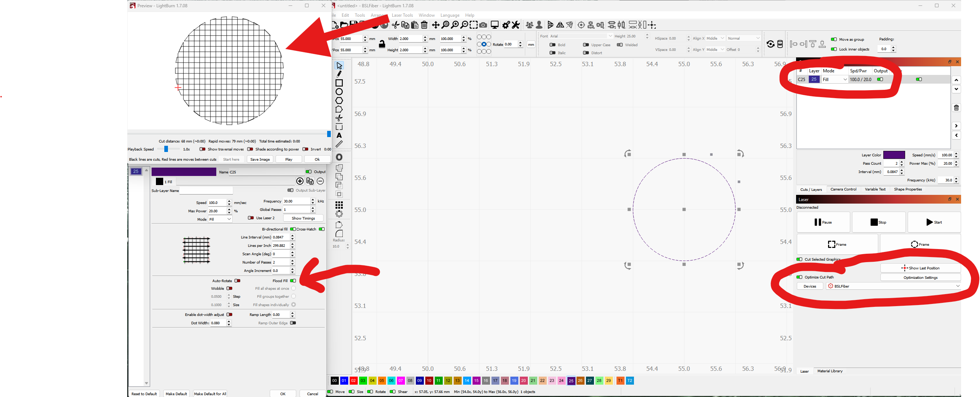Click Make Default button
Viewport: 980px width, 397px height.
(x=176, y=394)
